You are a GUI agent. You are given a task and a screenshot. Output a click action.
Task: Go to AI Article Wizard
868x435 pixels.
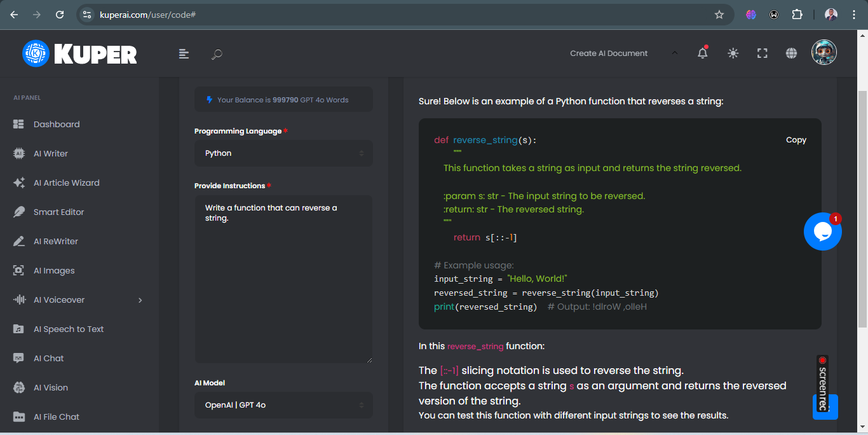[66, 183]
